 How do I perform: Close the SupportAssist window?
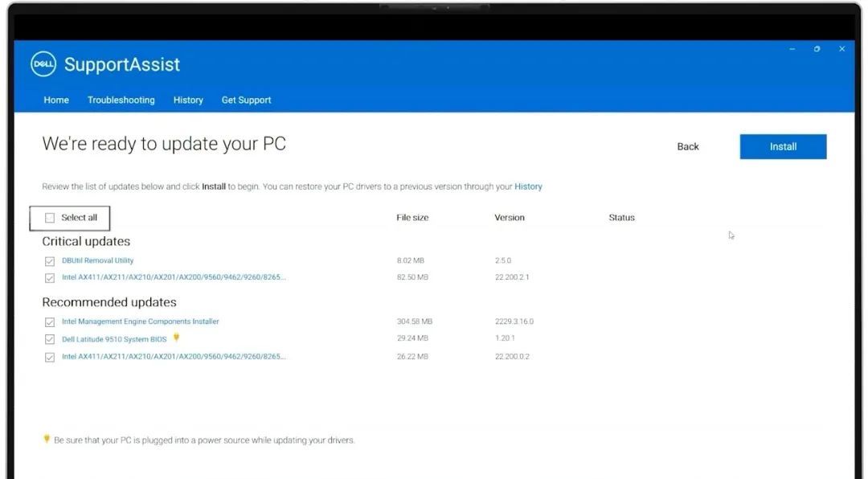[x=842, y=49]
